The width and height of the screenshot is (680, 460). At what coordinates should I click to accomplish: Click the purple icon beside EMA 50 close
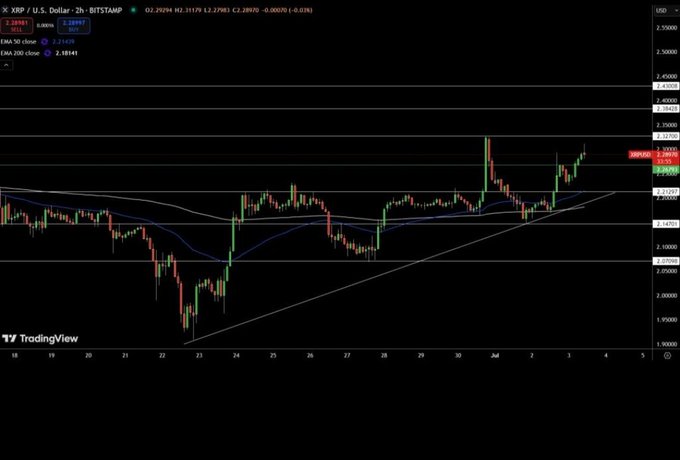coord(44,42)
